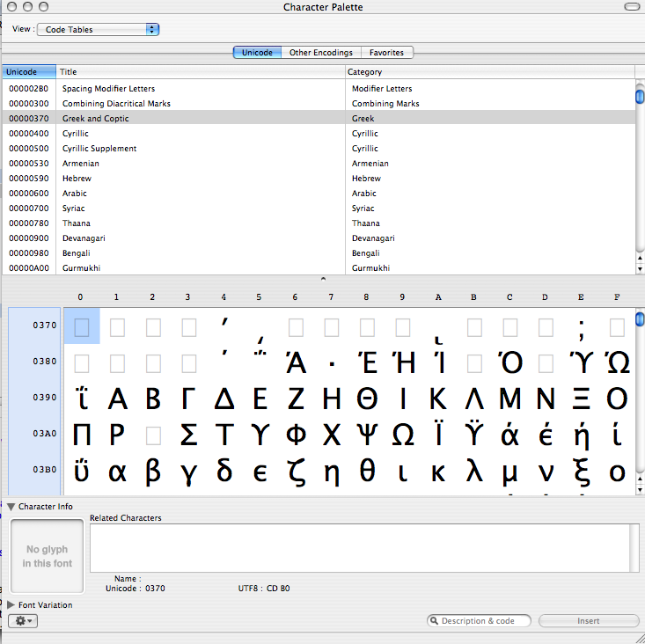Choose the capital Theta character

tap(367, 398)
